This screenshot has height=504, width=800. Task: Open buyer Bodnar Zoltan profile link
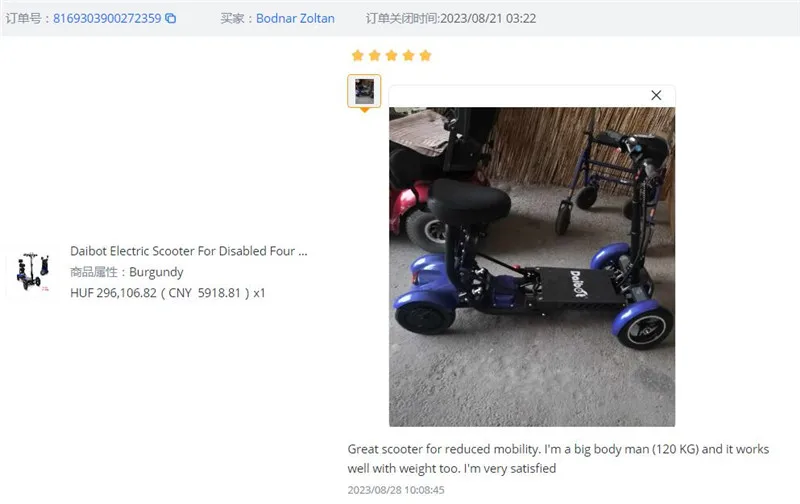pyautogui.click(x=295, y=18)
